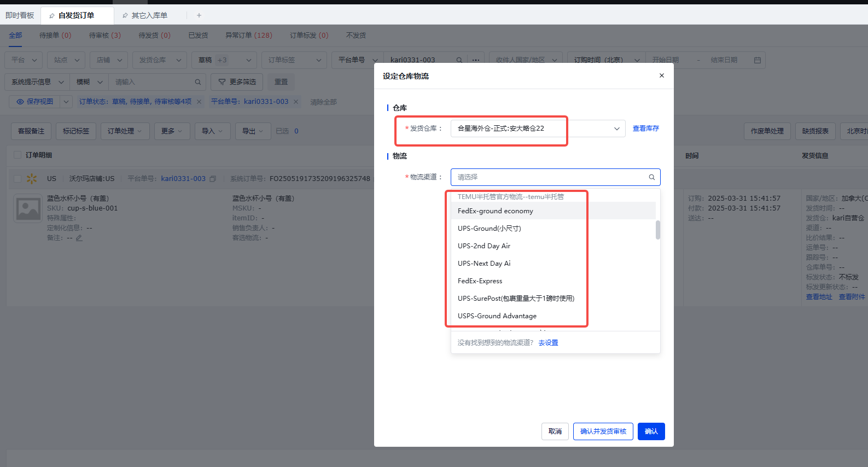Select UPS-Ground(小尺寸) option
The image size is (868, 467).
[553, 229]
